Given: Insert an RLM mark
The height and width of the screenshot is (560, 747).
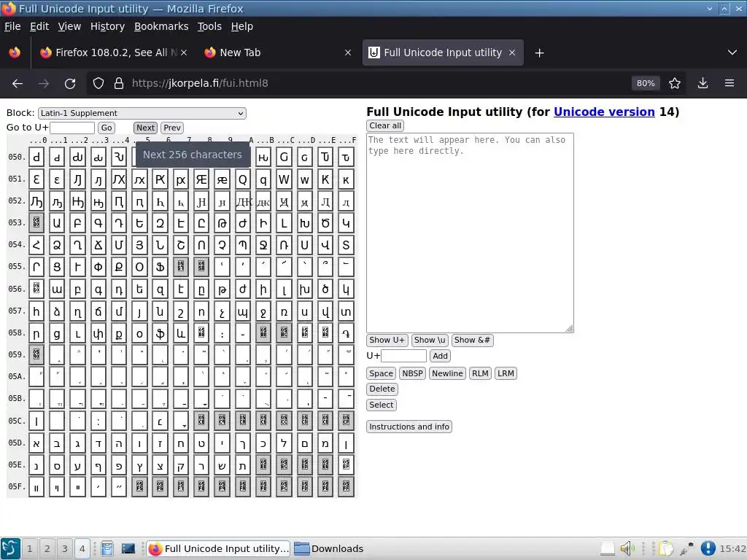Looking at the screenshot, I should (x=480, y=373).
